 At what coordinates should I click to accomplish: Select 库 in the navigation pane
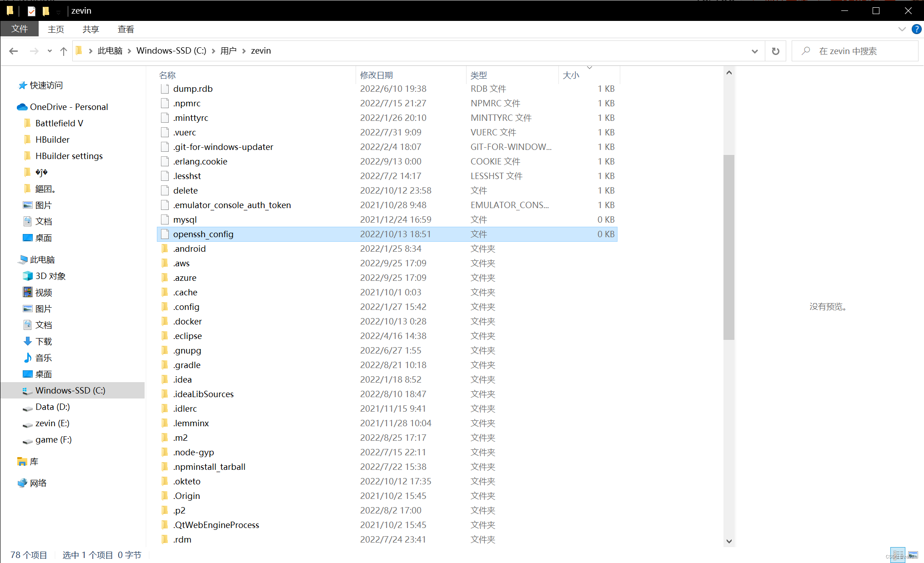point(34,461)
